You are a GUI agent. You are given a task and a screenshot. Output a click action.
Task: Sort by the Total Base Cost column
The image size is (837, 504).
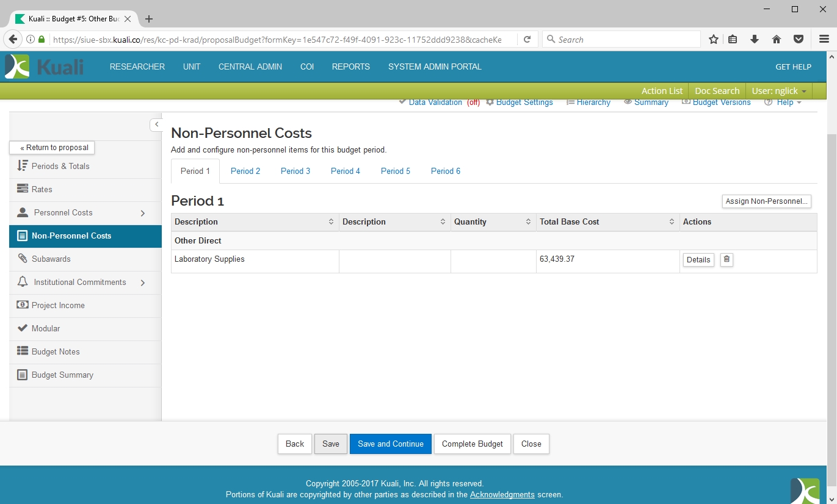671,222
